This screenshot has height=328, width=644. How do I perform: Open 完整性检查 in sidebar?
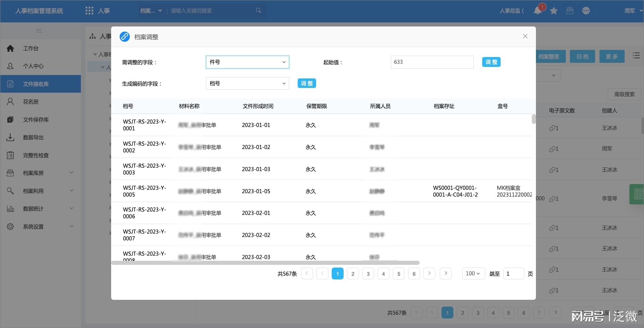40,155
